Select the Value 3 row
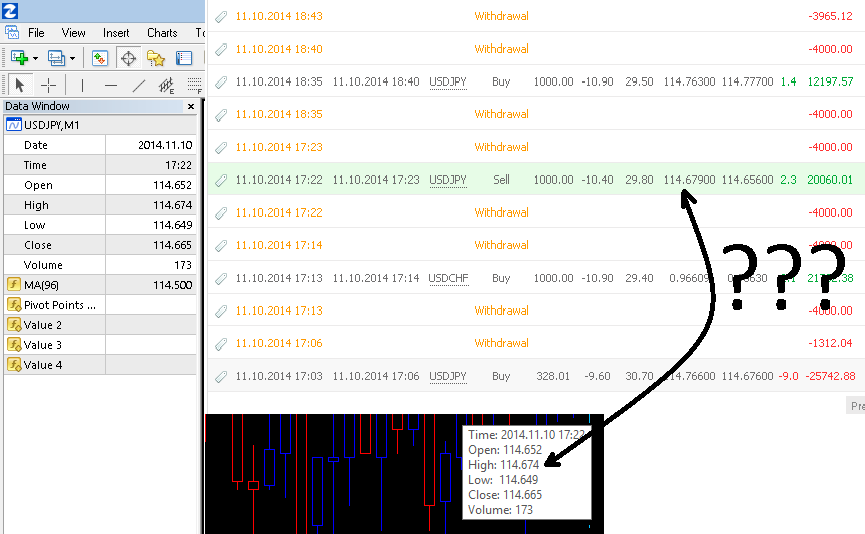Image resolution: width=865 pixels, height=534 pixels. [100, 345]
